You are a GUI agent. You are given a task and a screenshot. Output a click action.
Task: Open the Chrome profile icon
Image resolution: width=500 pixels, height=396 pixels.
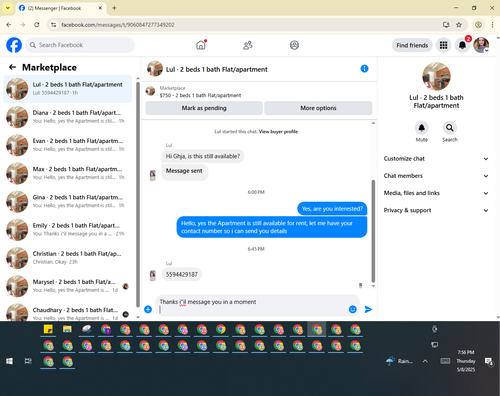pos(478,25)
